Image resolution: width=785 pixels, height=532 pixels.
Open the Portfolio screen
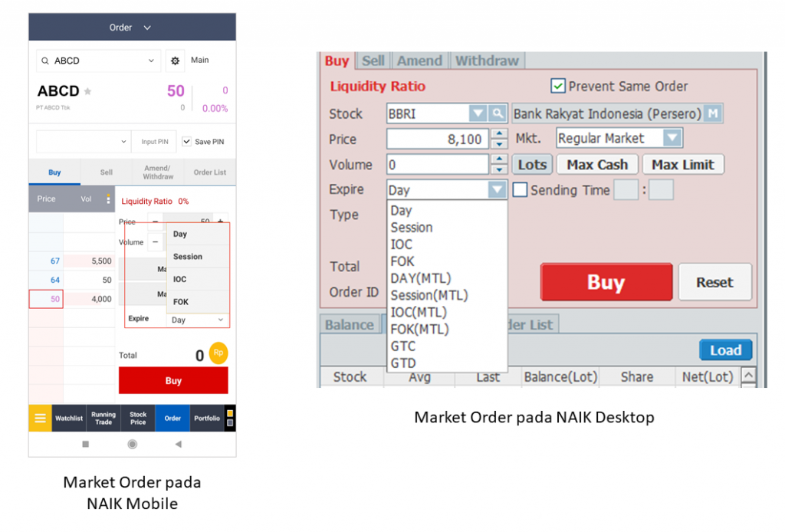[206, 418]
